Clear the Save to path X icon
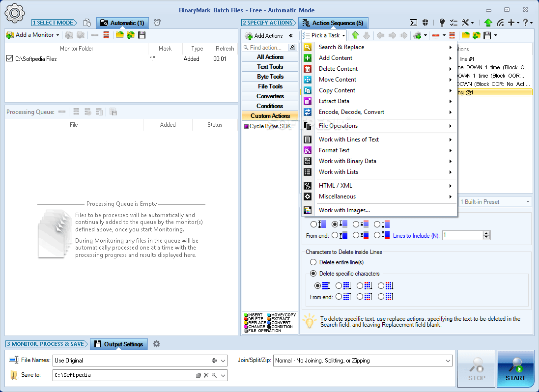Image resolution: width=539 pixels, height=392 pixels. [x=206, y=375]
